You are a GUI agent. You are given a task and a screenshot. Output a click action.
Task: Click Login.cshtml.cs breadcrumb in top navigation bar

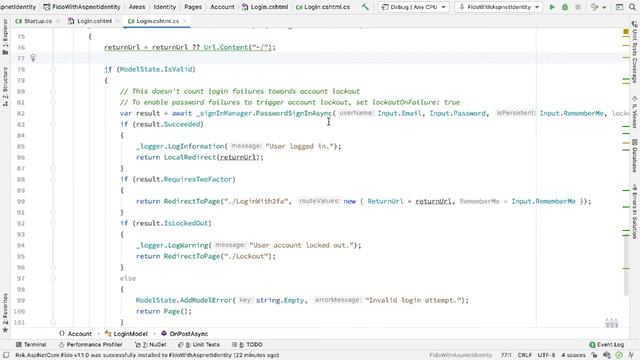click(x=323, y=7)
